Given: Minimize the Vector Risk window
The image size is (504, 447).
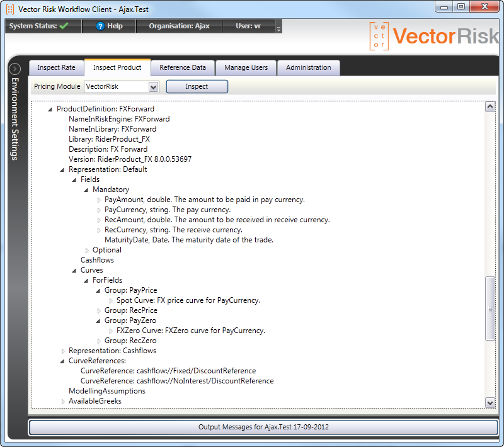Looking at the screenshot, I should pyautogui.click(x=444, y=7).
